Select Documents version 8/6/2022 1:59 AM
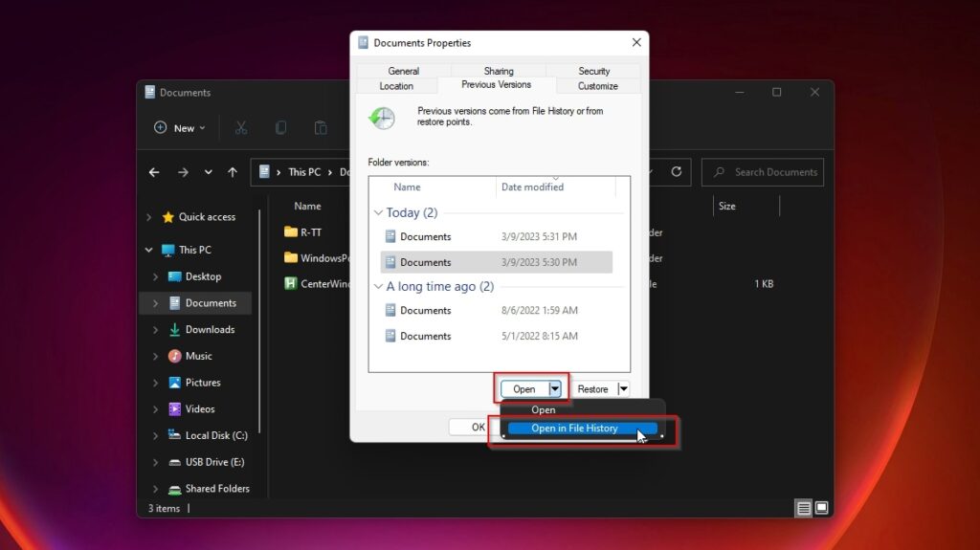Image resolution: width=980 pixels, height=550 pixels. pyautogui.click(x=497, y=310)
